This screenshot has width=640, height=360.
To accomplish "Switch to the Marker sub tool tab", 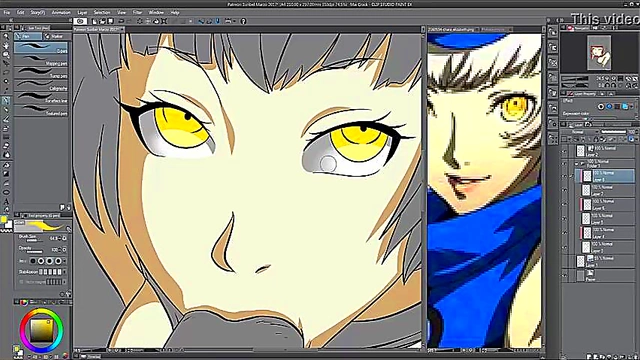I will click(x=56, y=36).
